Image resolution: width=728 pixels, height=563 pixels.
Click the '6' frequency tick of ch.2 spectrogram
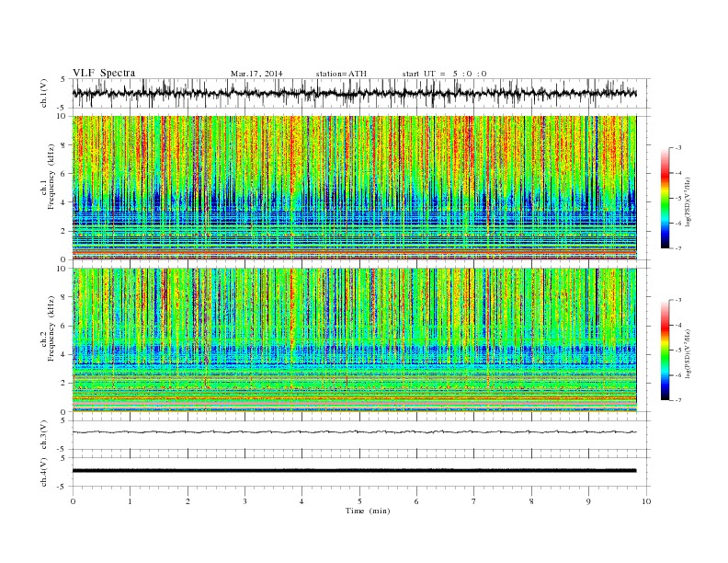64,326
